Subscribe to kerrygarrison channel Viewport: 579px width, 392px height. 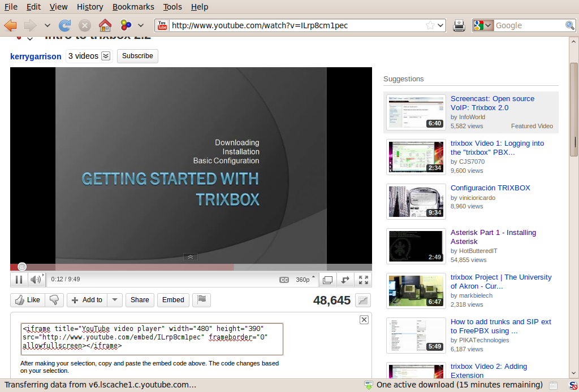137,56
